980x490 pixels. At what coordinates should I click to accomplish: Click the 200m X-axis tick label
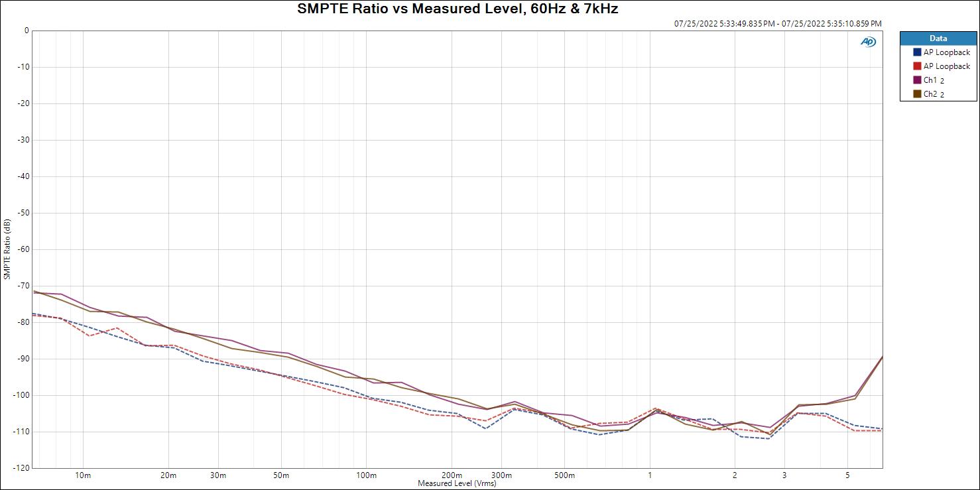[x=452, y=475]
